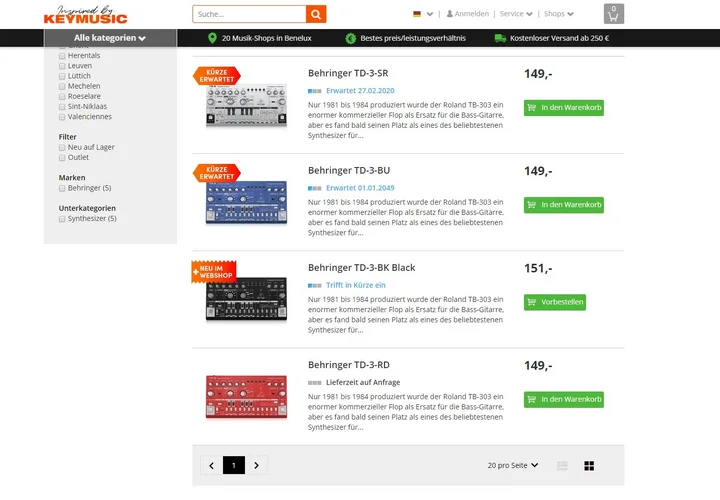Click the green delivery truck icon

(x=500, y=38)
